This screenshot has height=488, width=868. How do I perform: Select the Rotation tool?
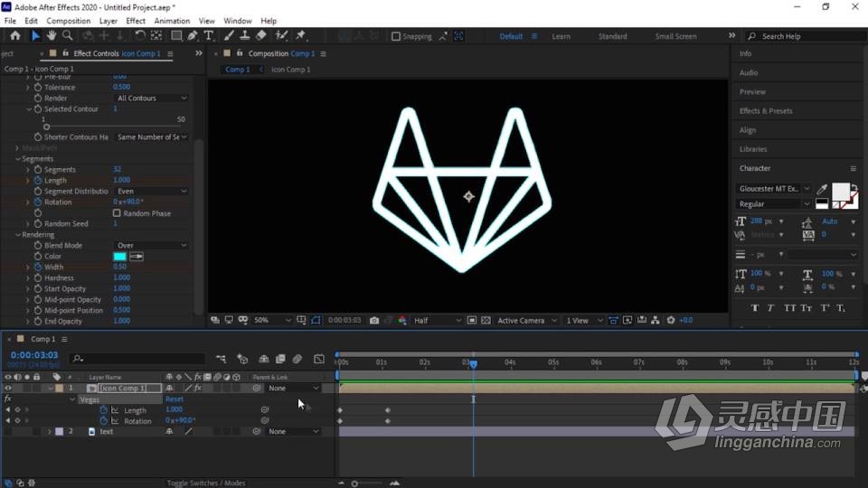(140, 36)
